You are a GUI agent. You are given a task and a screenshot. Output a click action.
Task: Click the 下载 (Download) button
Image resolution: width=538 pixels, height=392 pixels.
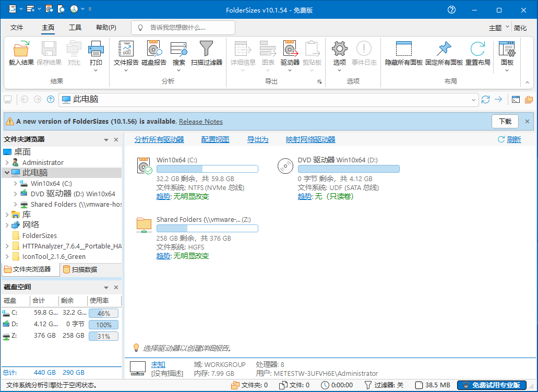(505, 122)
